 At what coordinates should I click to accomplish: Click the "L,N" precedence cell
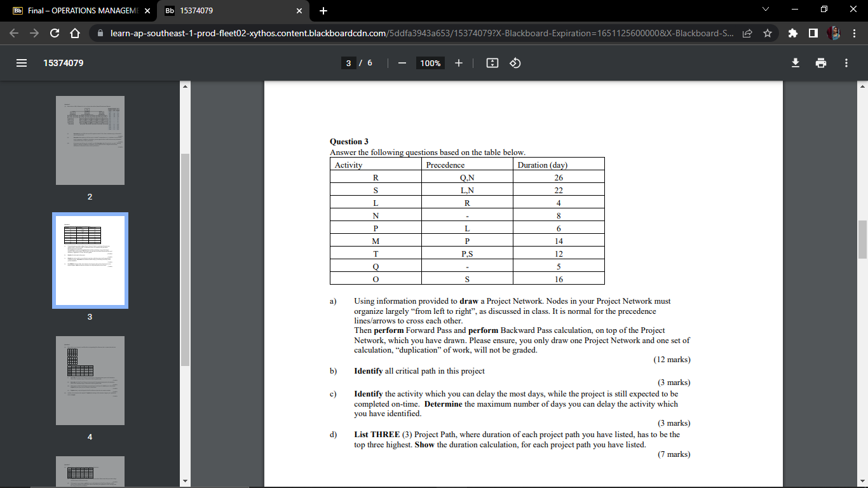point(467,191)
